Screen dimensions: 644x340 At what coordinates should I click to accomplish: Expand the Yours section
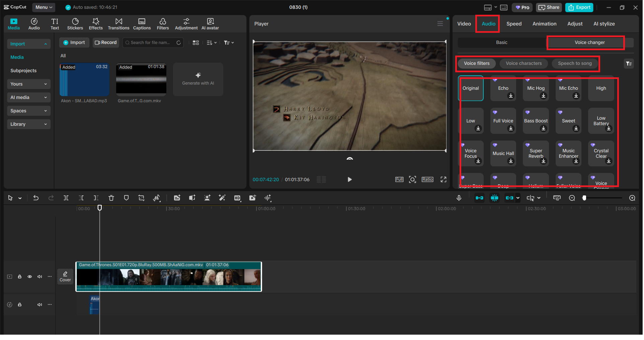[x=28, y=84]
